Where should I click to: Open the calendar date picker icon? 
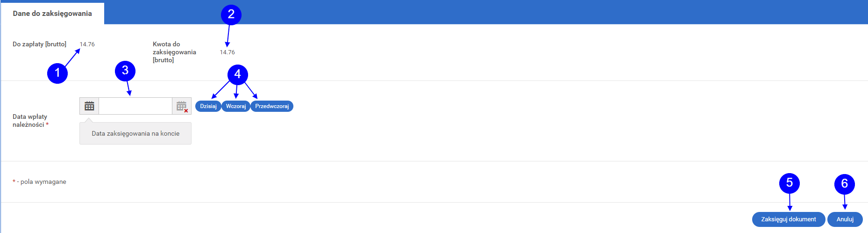[89, 106]
